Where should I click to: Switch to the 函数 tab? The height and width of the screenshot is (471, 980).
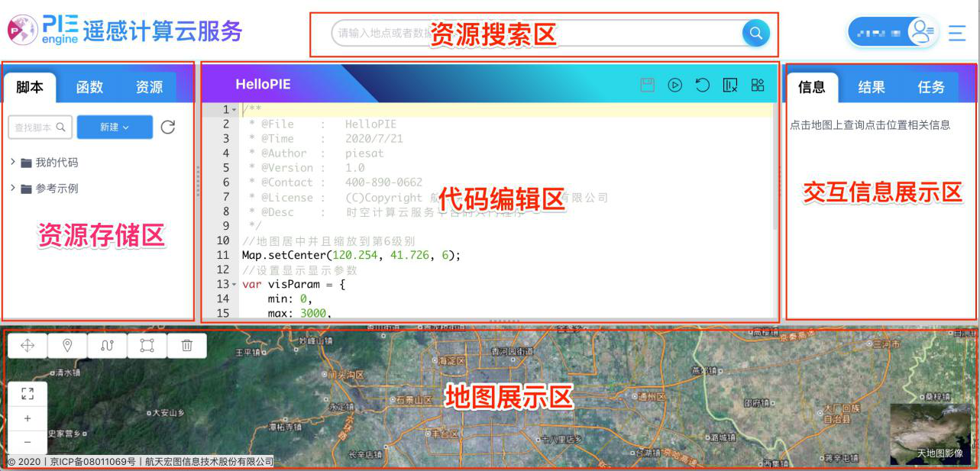tap(89, 87)
